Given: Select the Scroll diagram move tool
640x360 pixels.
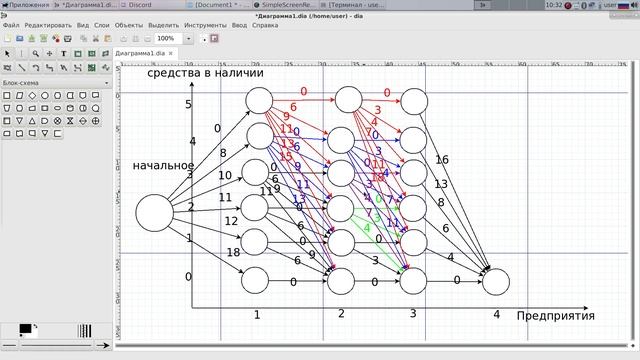Looking at the screenshot, I should point(49,53).
